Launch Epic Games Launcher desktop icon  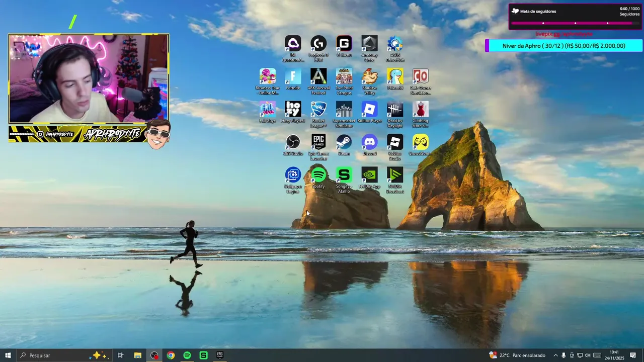318,147
